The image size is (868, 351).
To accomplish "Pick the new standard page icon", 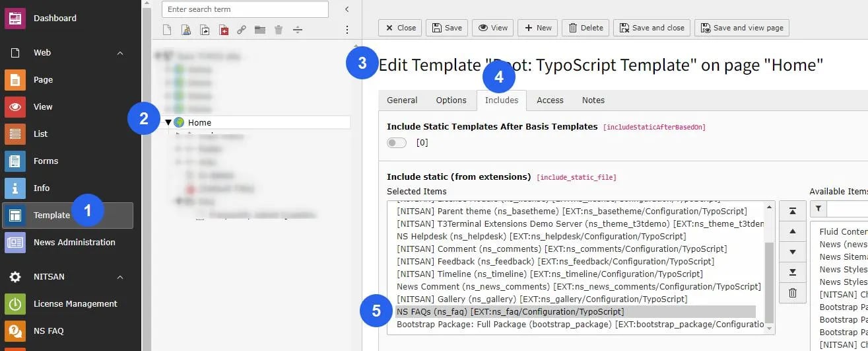I will (167, 30).
